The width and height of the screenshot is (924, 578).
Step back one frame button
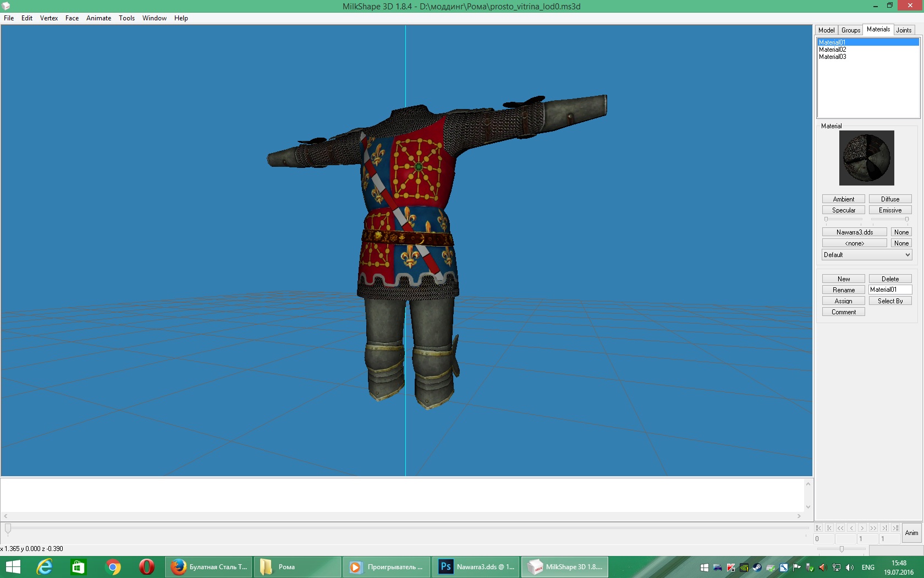point(851,528)
